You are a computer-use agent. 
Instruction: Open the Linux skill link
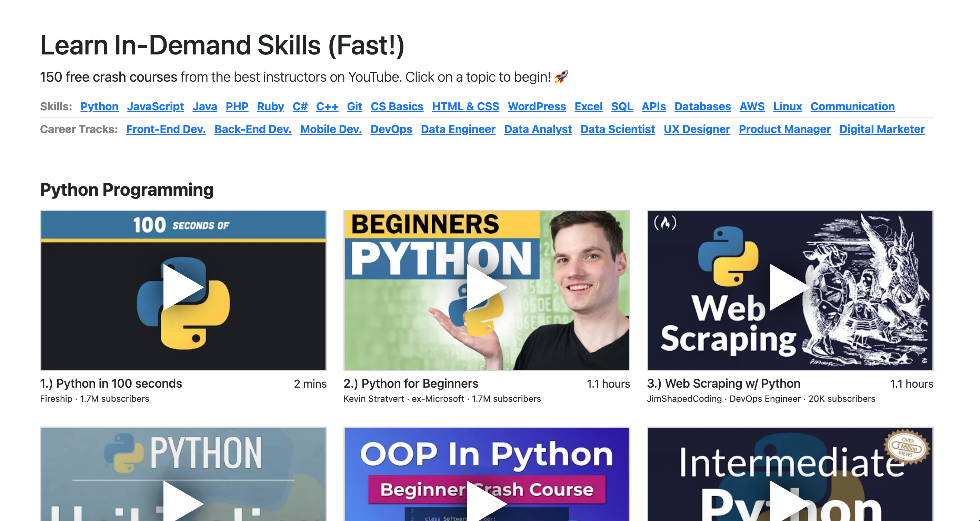pos(788,106)
